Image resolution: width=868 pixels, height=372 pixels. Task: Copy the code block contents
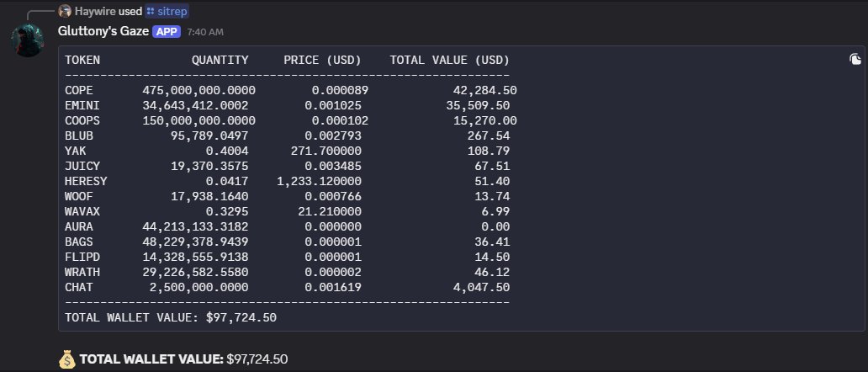855,59
